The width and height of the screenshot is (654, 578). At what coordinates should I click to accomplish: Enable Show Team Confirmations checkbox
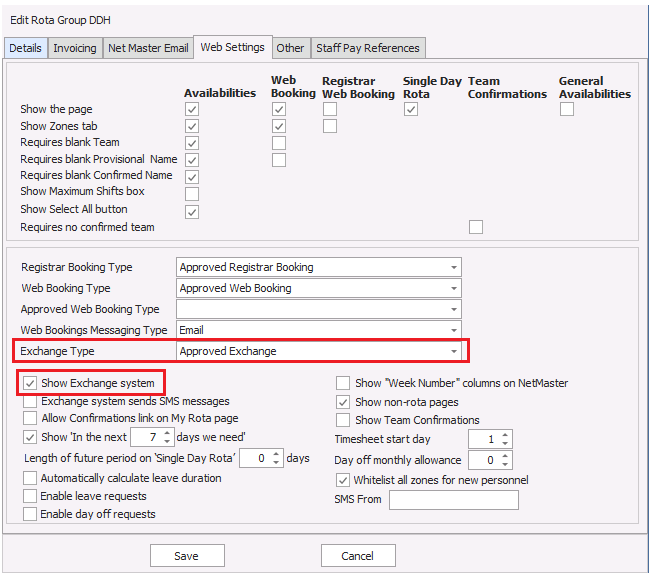click(x=343, y=420)
